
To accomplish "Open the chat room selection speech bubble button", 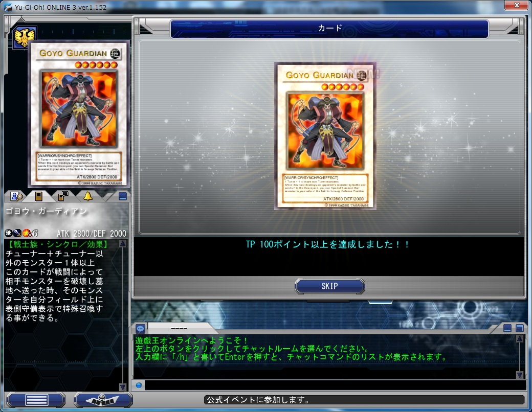I will click(140, 328).
